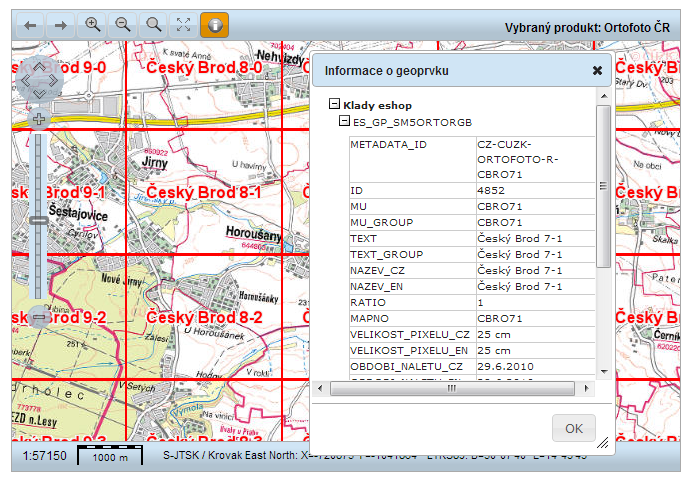Click the plus zoom button on slider
Viewport: 690px width, 486px height.
click(39, 119)
